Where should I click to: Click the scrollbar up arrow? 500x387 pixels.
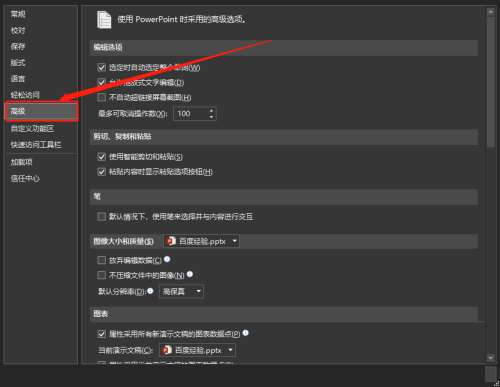point(490,12)
